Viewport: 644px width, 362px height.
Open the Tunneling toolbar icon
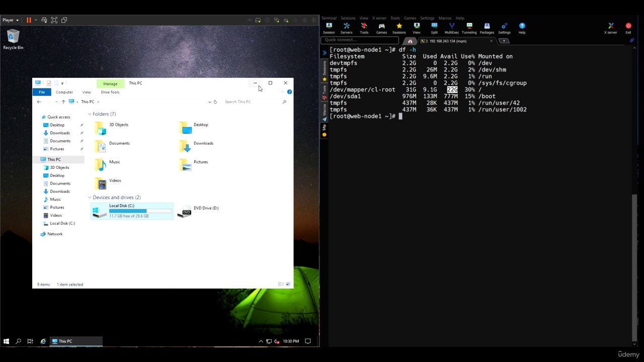[x=469, y=28]
